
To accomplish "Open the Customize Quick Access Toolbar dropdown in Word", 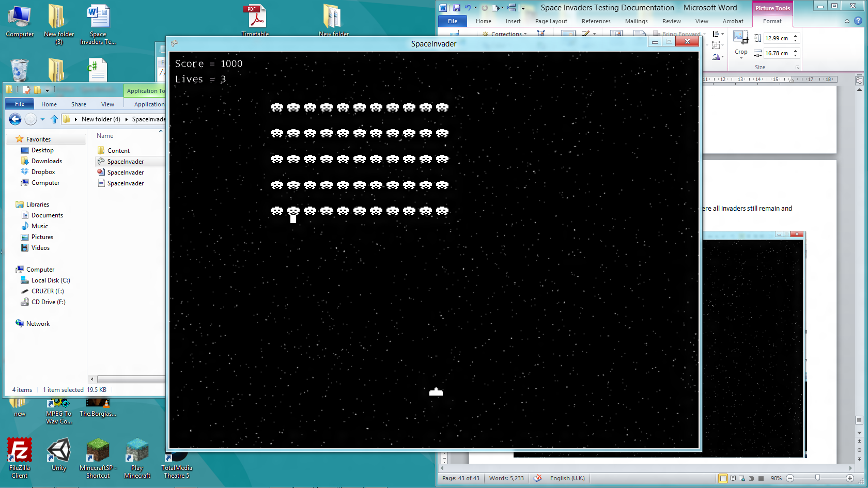I will (523, 8).
